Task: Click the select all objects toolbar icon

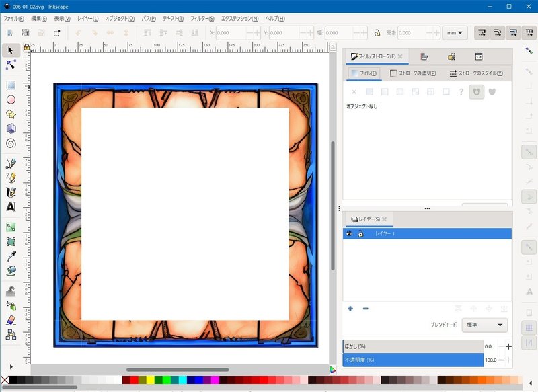Action: click(x=26, y=32)
